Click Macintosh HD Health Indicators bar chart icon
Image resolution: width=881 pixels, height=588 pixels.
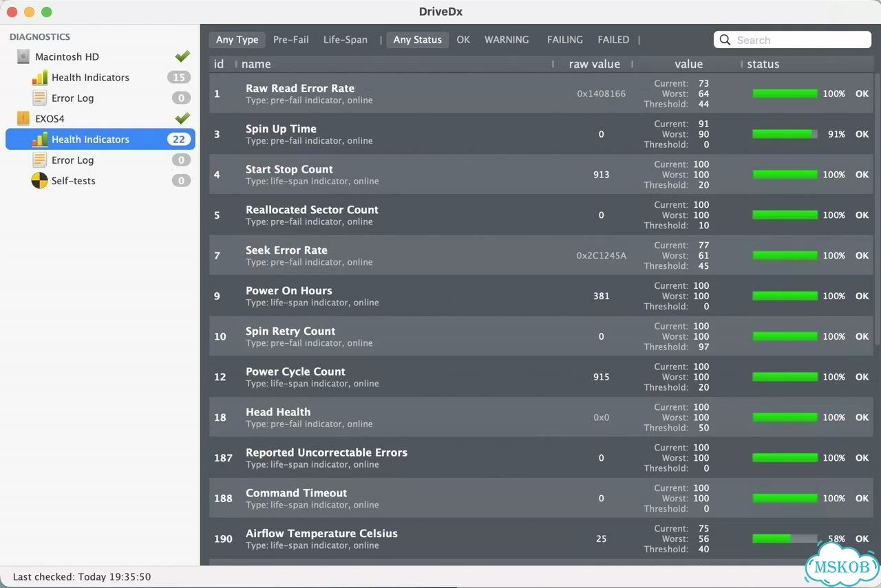tap(40, 78)
